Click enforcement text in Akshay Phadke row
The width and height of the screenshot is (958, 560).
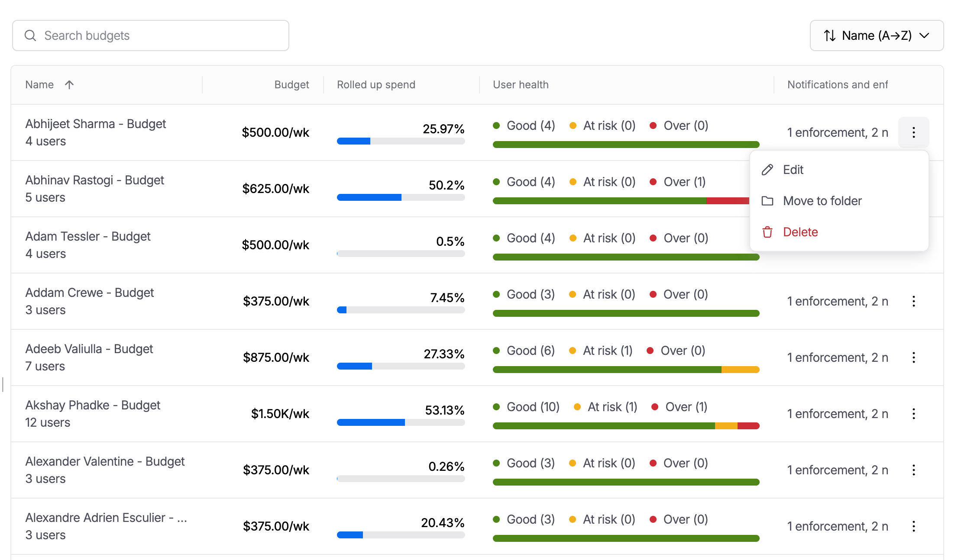point(838,414)
